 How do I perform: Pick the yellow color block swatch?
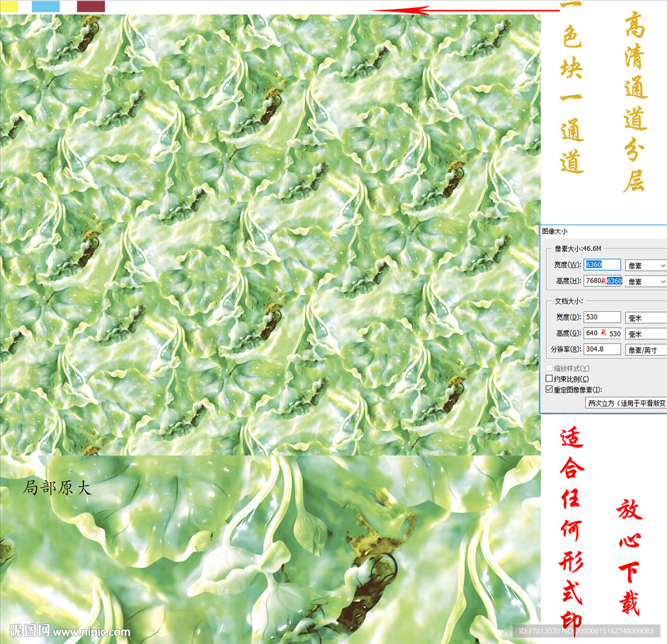pyautogui.click(x=9, y=6)
